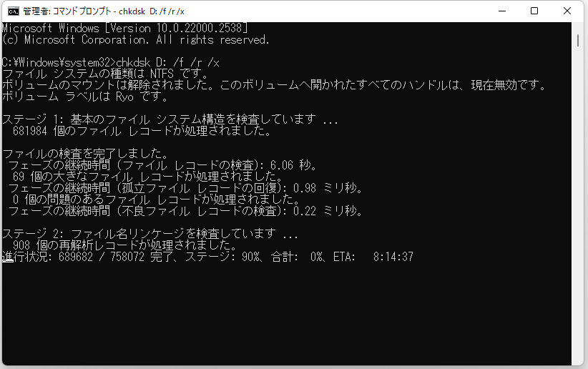Click the duration line showing '0.22 ミリ秒'
The width and height of the screenshot is (588, 369).
(x=186, y=211)
